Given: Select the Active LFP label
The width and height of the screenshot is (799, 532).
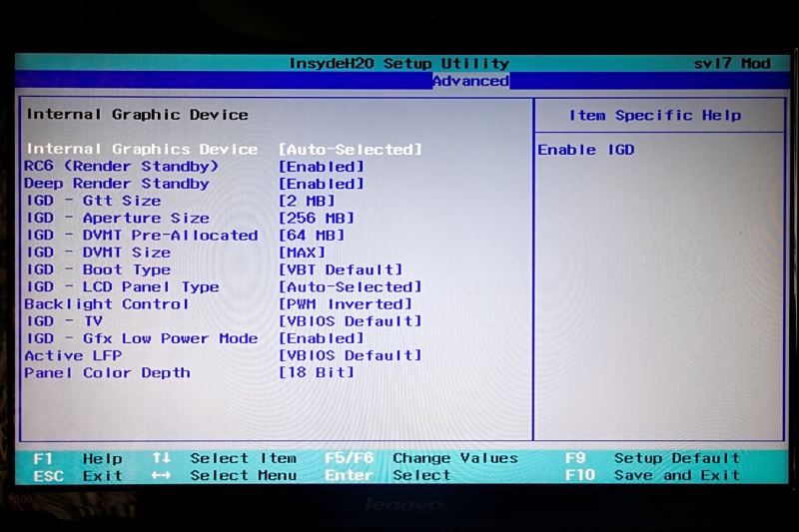Looking at the screenshot, I should (73, 355).
